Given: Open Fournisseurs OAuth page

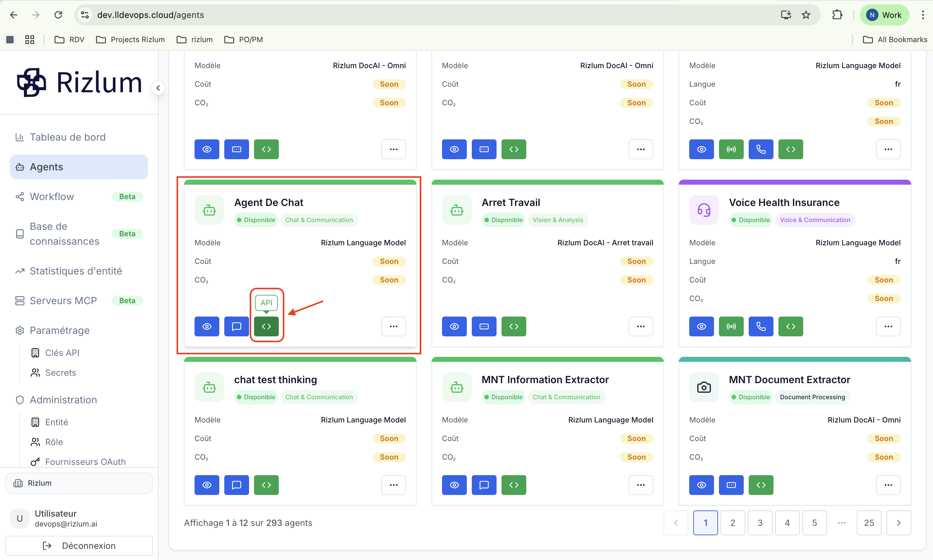Looking at the screenshot, I should pos(78,462).
